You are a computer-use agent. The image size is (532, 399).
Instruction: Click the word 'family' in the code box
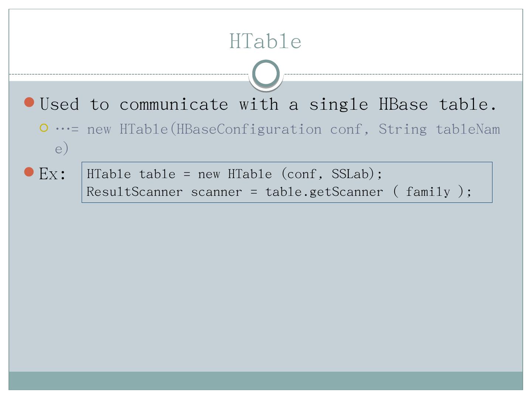point(428,192)
